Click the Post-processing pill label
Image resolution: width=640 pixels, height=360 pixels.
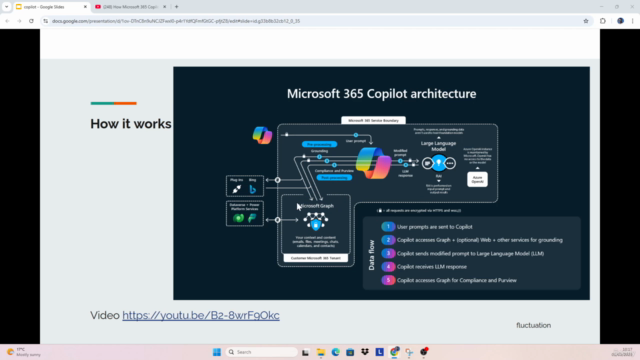pos(334,178)
